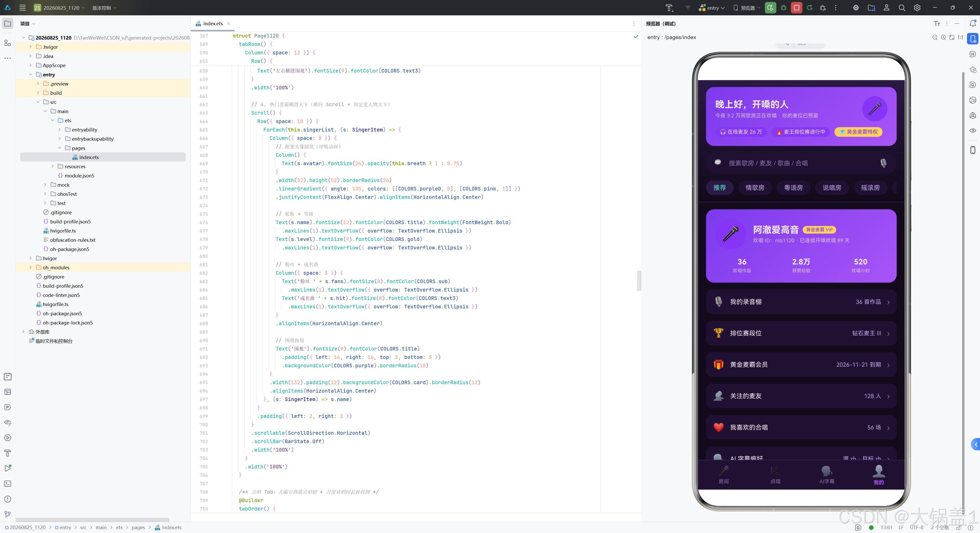Toggle the previewer panel icon in right sidebar
The height and width of the screenshot is (533, 980).
[973, 39]
